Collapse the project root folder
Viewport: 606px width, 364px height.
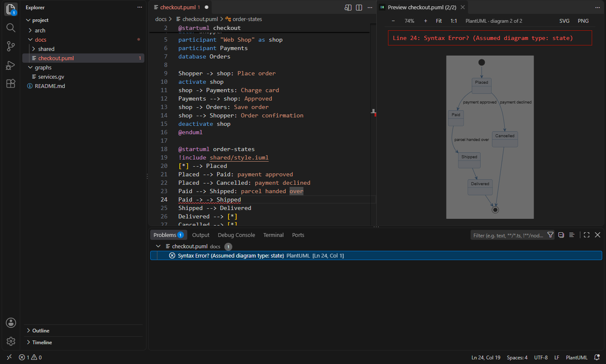point(28,20)
